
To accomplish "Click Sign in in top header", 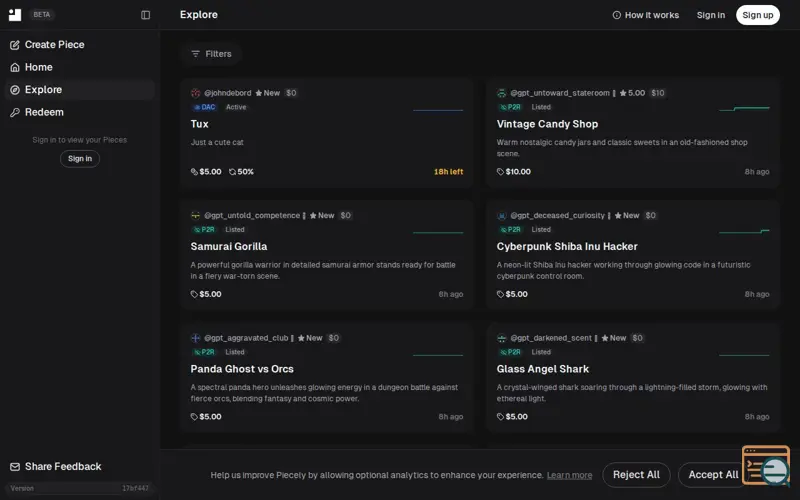I will 710,15.
